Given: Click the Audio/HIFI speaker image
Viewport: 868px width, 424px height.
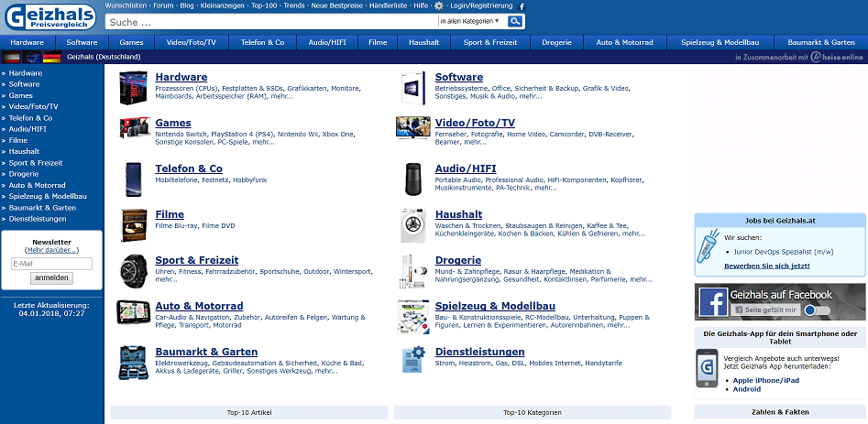Looking at the screenshot, I should tap(413, 179).
